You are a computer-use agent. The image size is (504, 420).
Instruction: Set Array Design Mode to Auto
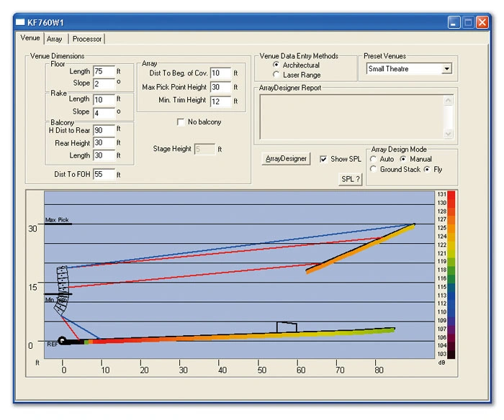(x=373, y=159)
